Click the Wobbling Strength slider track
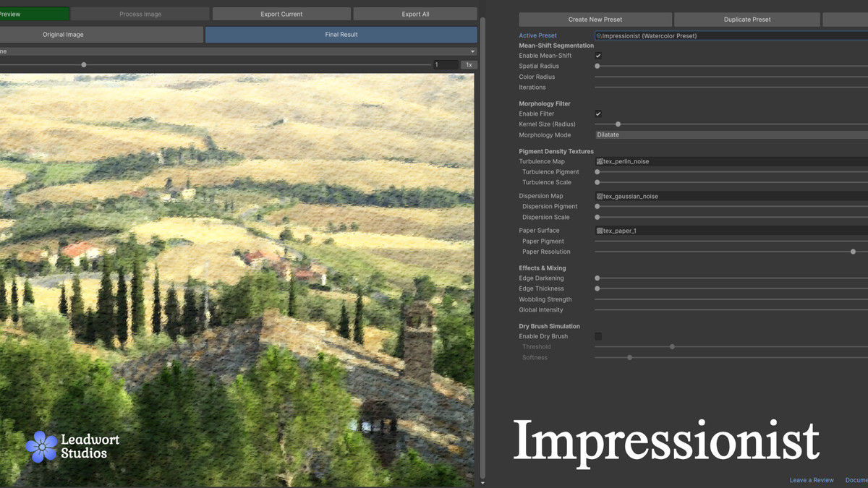Screen dimensions: 868x488 731,299
